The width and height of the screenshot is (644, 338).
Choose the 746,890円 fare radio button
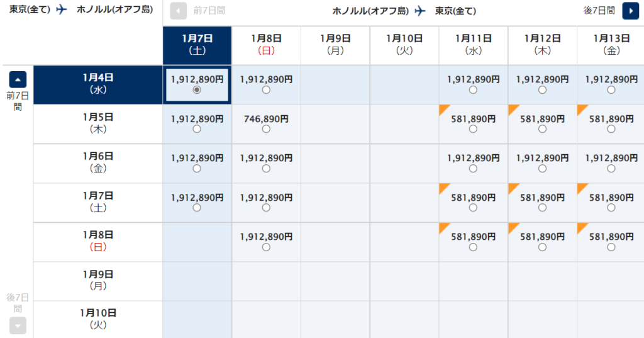pos(266,129)
